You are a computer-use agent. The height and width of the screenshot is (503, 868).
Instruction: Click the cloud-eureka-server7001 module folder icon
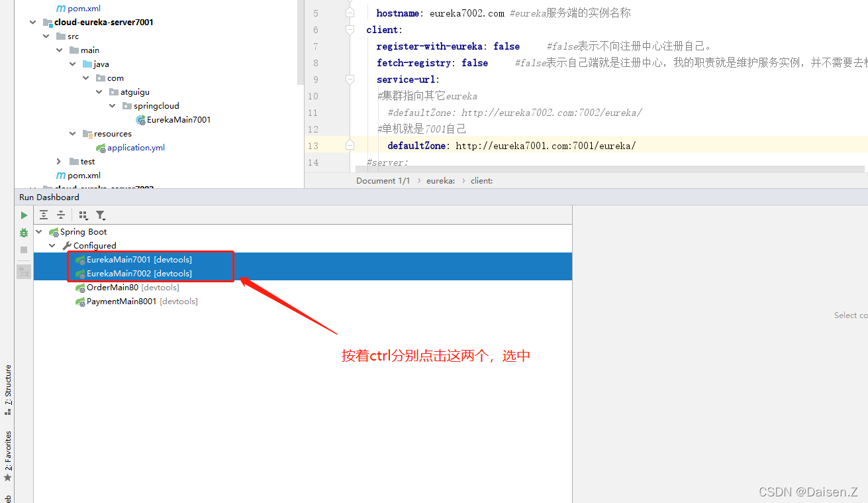pyautogui.click(x=47, y=22)
